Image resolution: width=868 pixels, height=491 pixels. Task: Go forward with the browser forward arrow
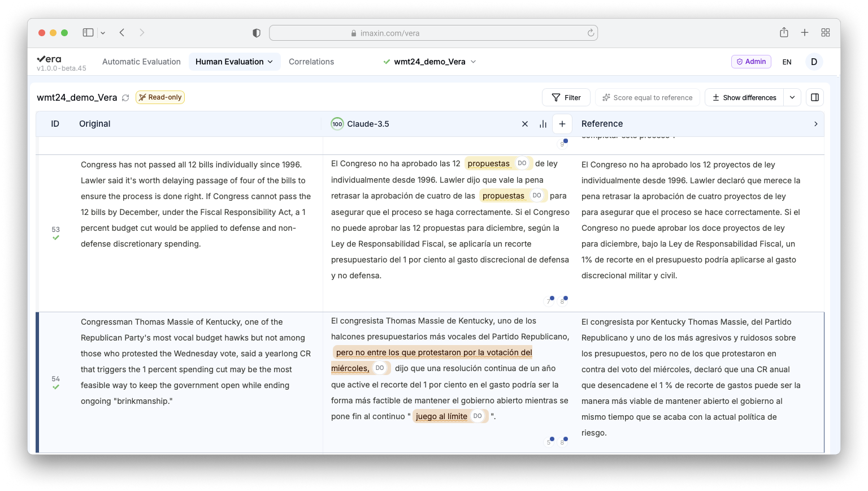142,33
